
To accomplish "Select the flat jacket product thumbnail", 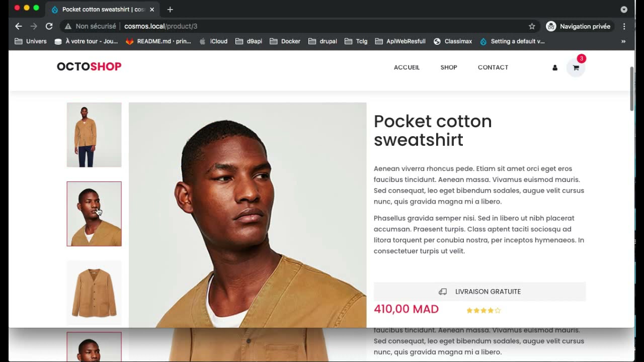I will 94,293.
